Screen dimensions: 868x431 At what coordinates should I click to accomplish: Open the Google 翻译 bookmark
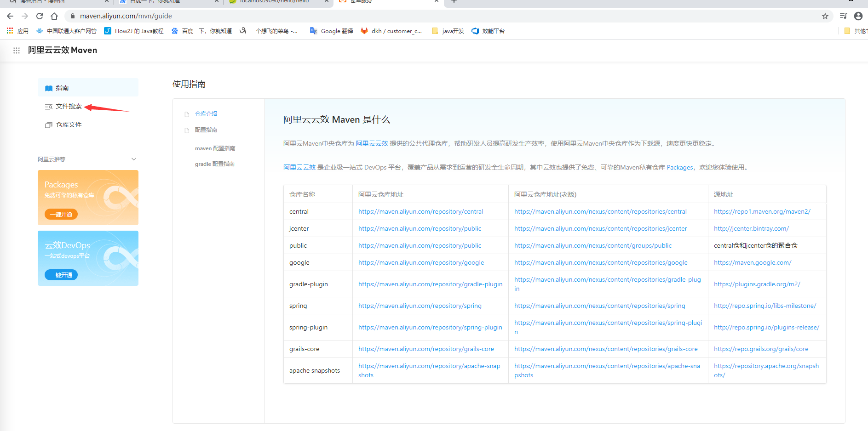[332, 31]
